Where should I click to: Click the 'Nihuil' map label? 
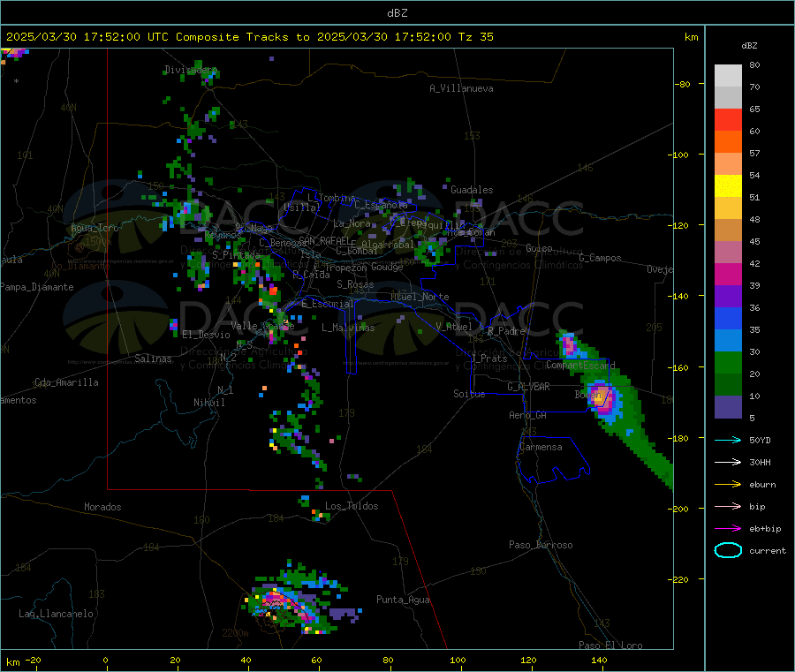(209, 403)
